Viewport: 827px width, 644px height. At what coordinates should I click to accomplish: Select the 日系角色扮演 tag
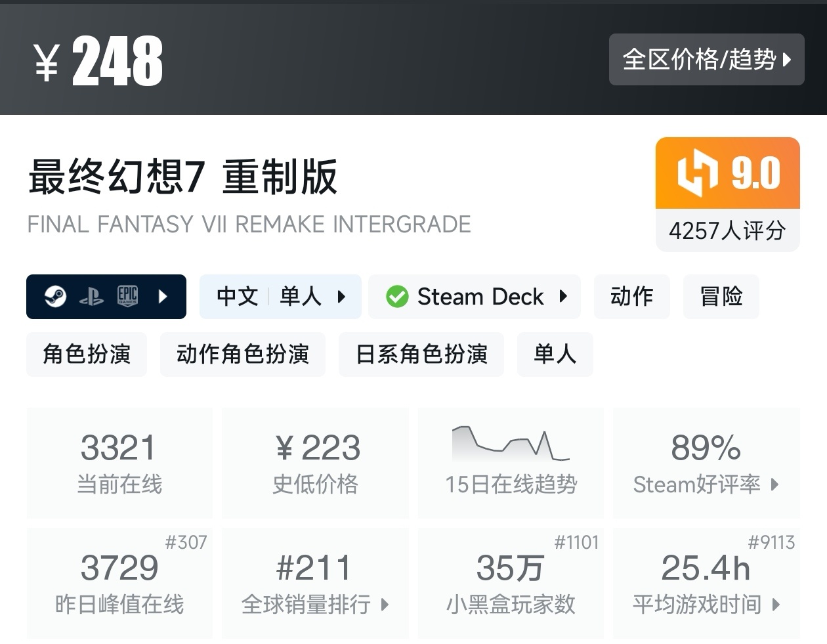[421, 354]
